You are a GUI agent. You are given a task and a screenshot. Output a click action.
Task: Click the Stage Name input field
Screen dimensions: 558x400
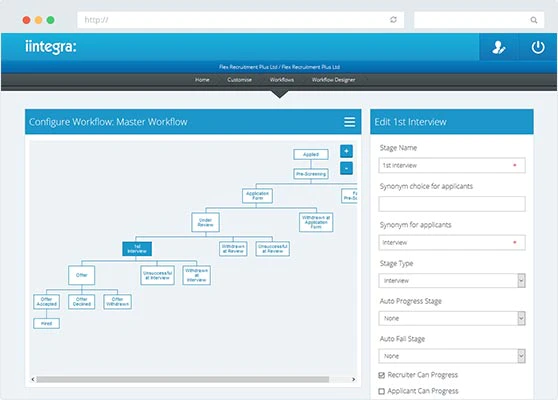[x=452, y=165]
